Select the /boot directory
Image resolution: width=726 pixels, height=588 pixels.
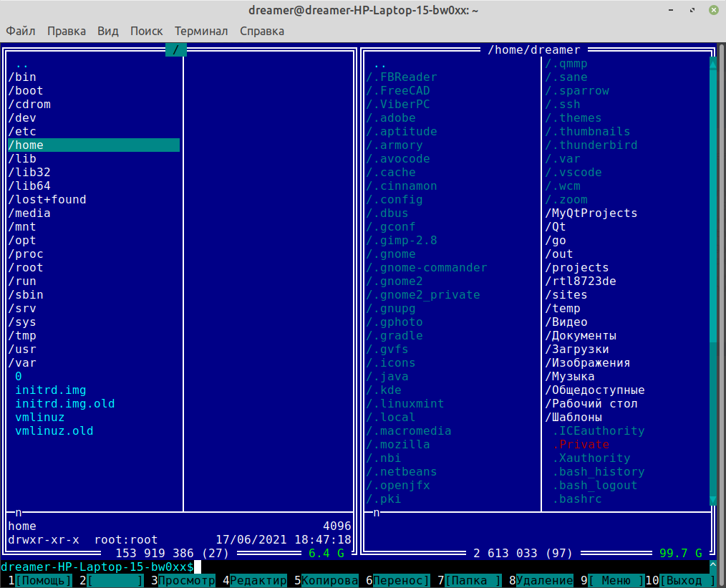click(x=26, y=91)
